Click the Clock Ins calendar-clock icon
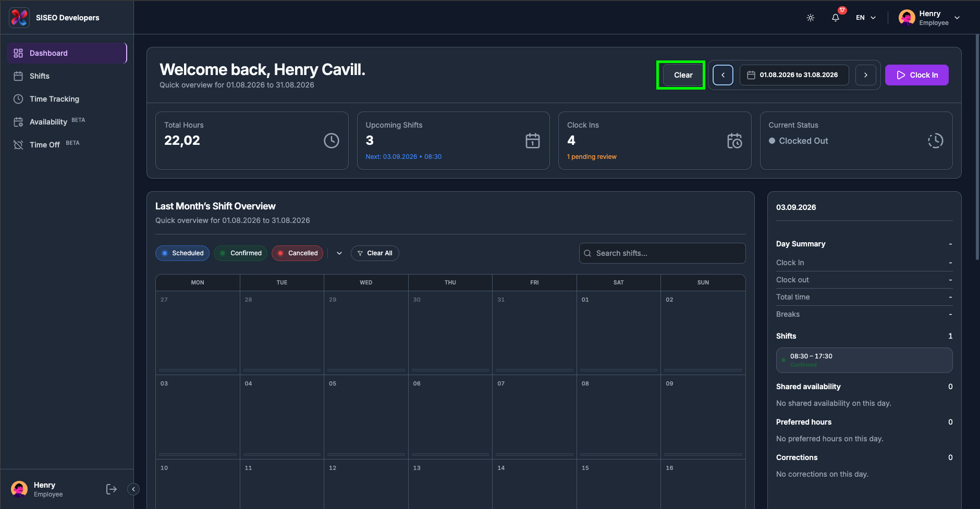Image resolution: width=980 pixels, height=509 pixels. click(x=734, y=141)
